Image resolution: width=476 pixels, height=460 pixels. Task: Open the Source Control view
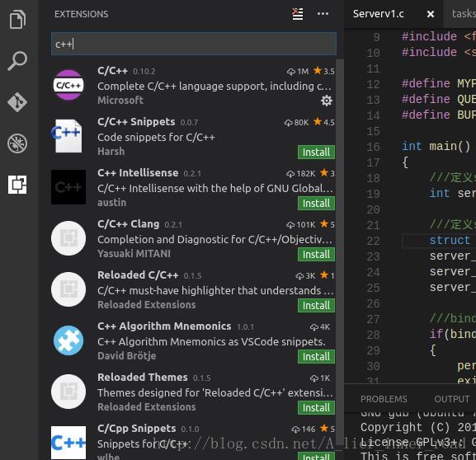[17, 102]
